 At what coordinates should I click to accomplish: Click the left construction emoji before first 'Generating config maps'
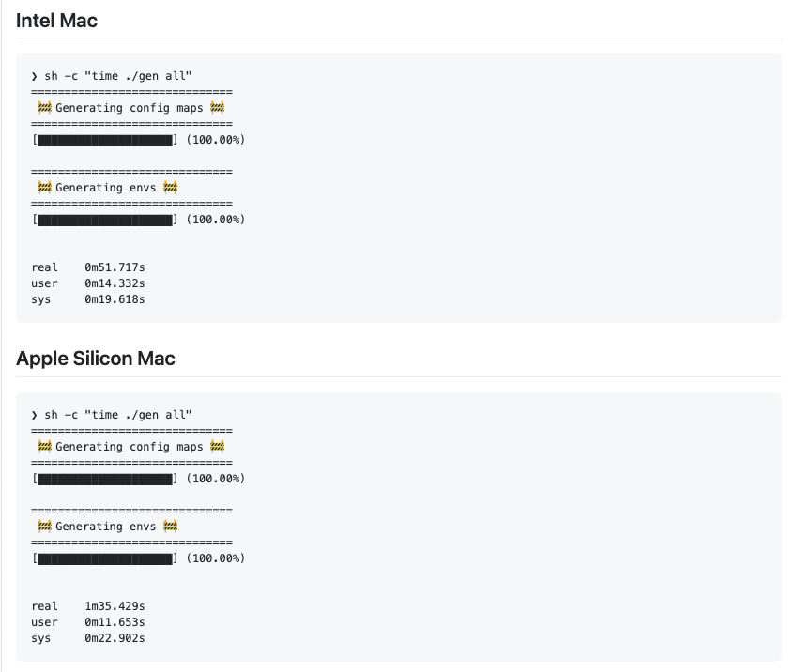click(x=45, y=108)
